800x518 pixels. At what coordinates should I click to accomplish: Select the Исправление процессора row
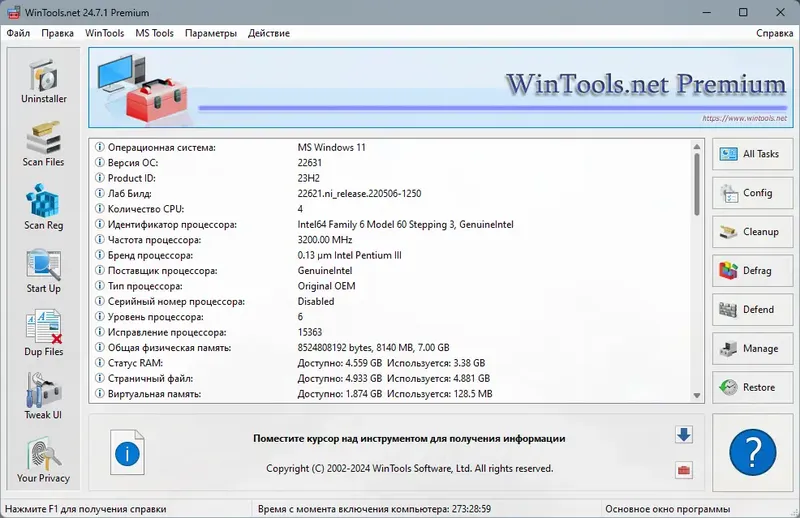[x=392, y=332]
